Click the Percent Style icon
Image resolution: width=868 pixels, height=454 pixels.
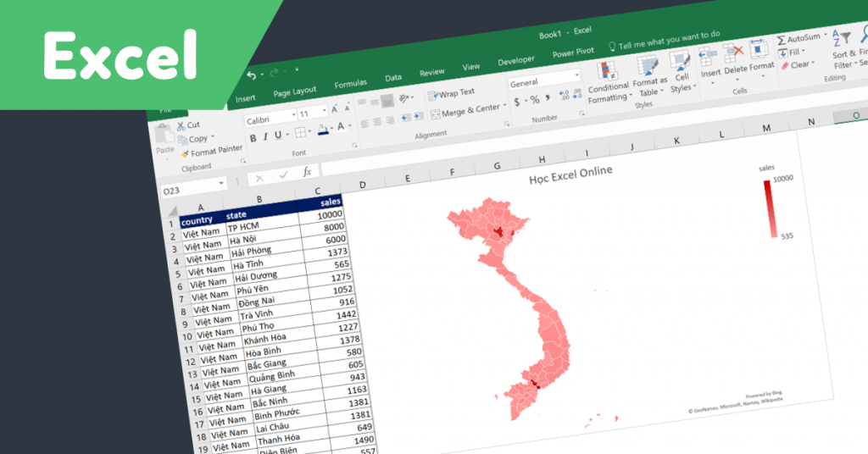tap(535, 100)
